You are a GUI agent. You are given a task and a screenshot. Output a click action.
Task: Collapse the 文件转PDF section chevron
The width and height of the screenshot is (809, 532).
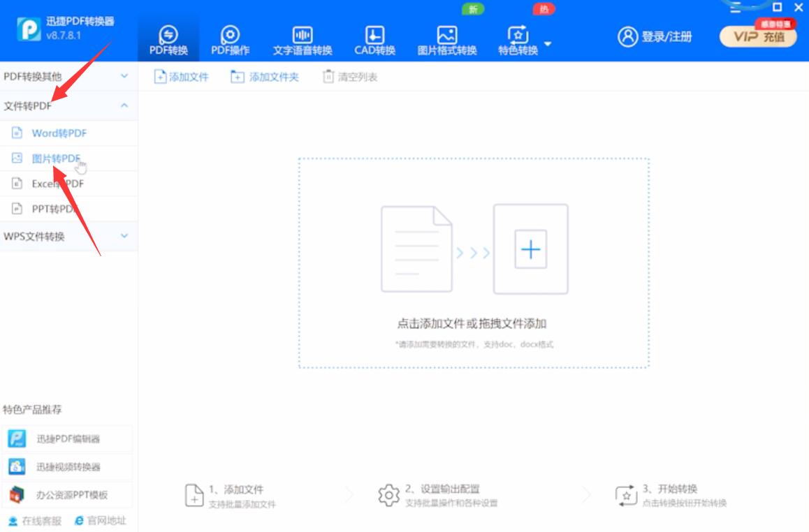[x=124, y=105]
